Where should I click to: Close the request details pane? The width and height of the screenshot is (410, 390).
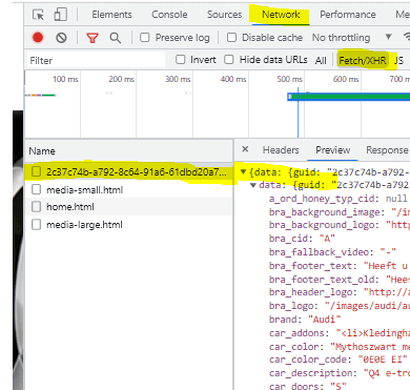[x=245, y=149]
